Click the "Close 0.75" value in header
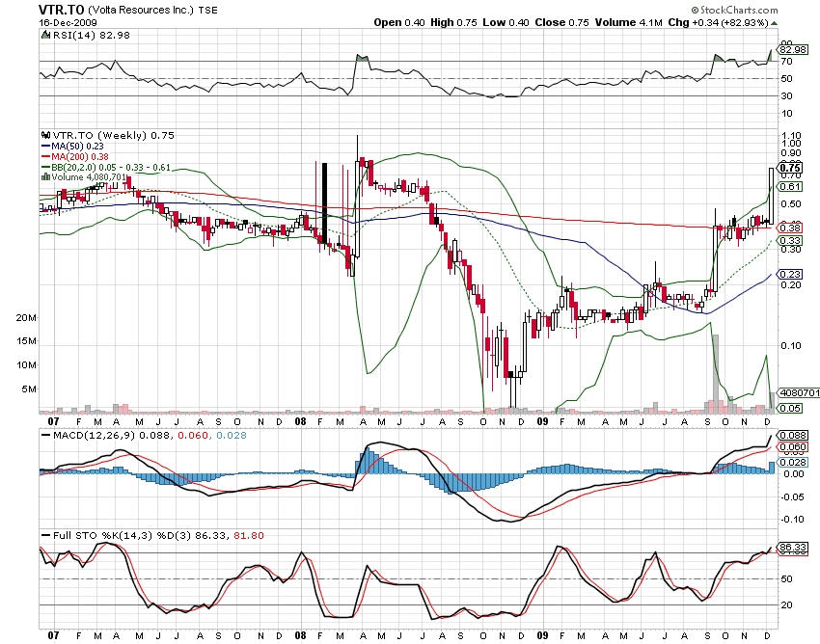The image size is (820, 644). pyautogui.click(x=561, y=22)
